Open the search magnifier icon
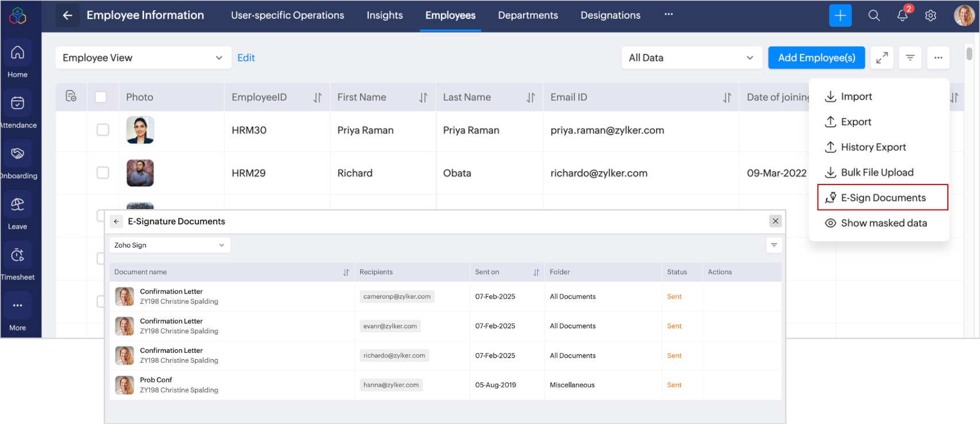980x424 pixels. [874, 15]
